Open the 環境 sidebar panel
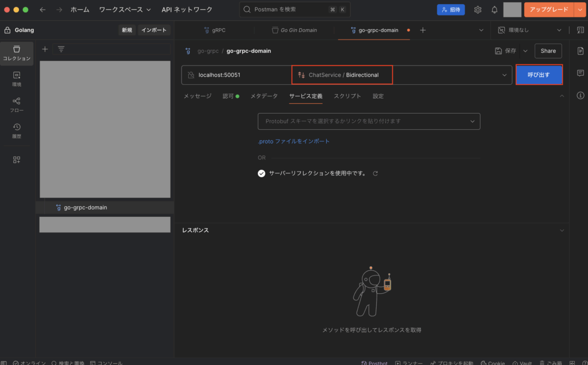Screen dimensions: 588x365 (17, 79)
